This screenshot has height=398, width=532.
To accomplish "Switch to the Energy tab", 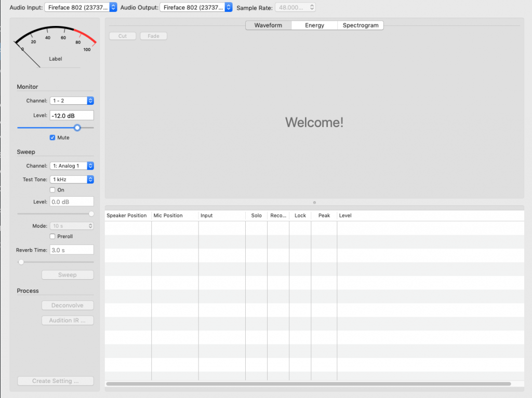I will tap(314, 25).
